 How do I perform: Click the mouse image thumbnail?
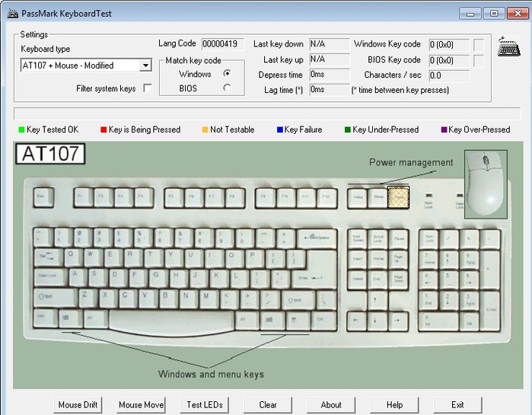[x=486, y=184]
